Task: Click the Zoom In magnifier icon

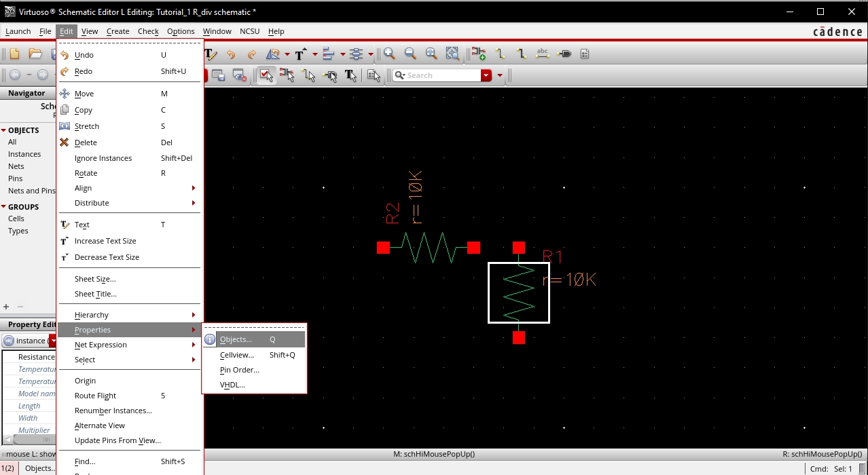Action: [389, 54]
